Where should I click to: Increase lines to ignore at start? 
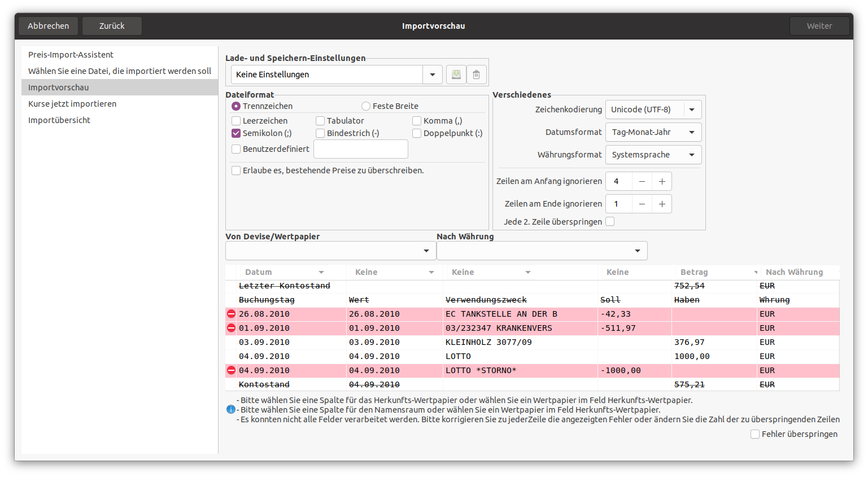(x=662, y=181)
